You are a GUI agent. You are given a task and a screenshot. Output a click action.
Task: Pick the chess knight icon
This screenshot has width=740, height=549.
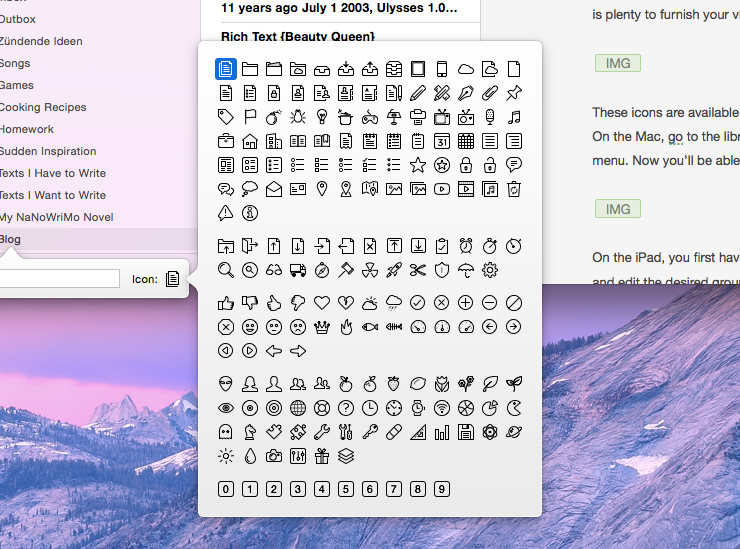[x=250, y=432]
